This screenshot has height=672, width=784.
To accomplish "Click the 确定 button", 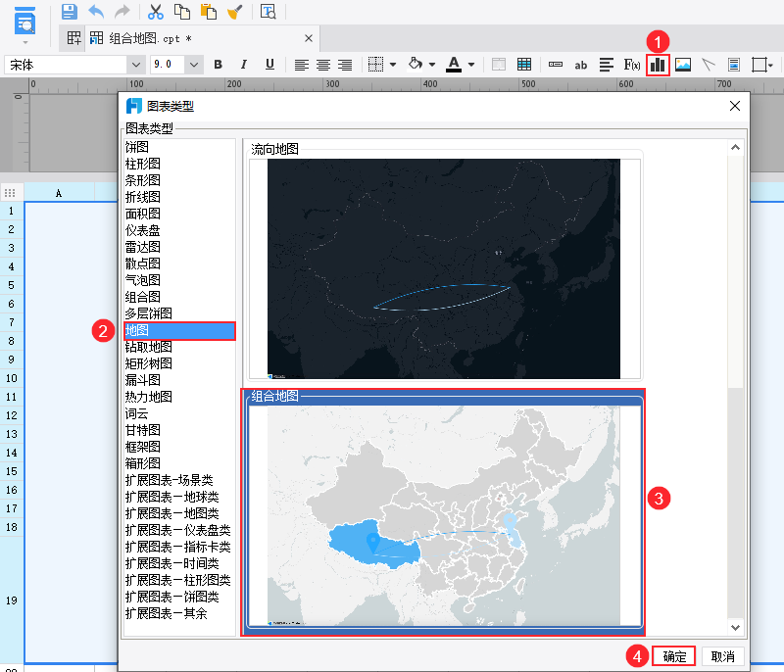I will coord(674,656).
